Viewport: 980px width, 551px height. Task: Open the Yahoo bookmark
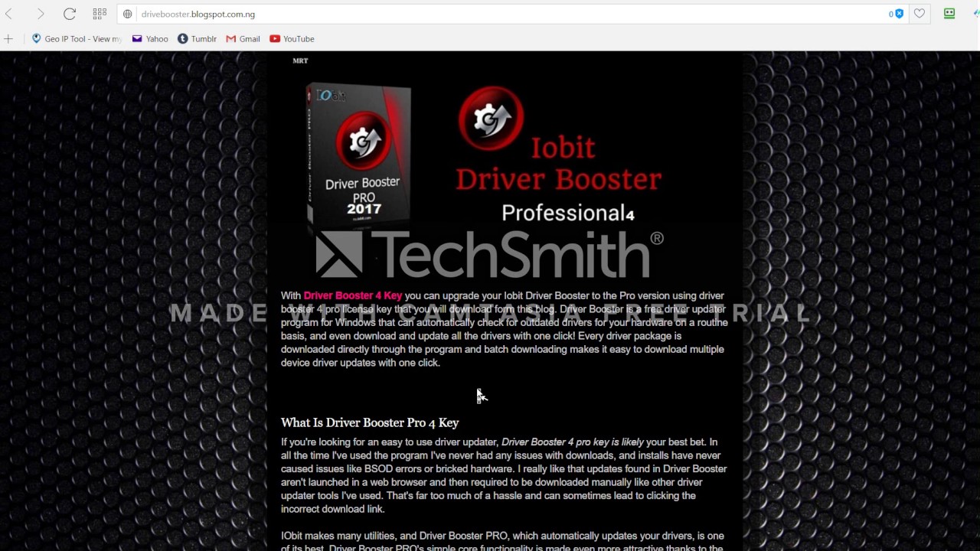[150, 39]
